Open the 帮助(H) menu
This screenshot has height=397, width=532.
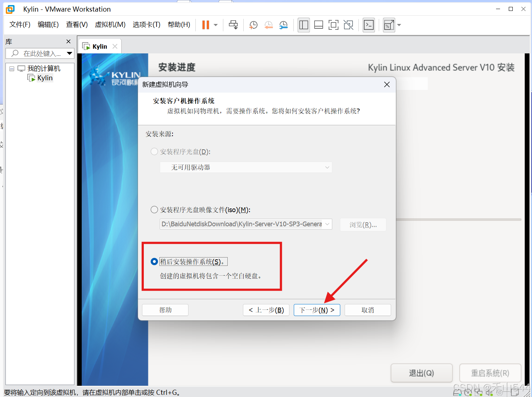click(179, 24)
